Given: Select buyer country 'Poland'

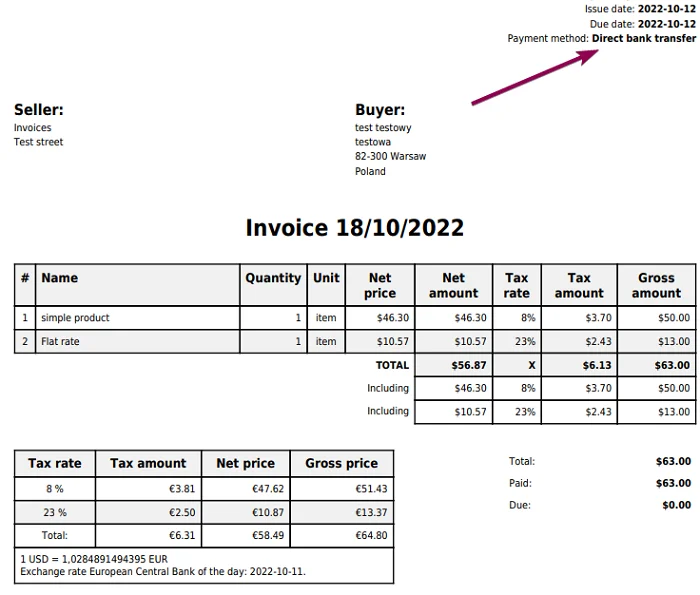Looking at the screenshot, I should [370, 171].
